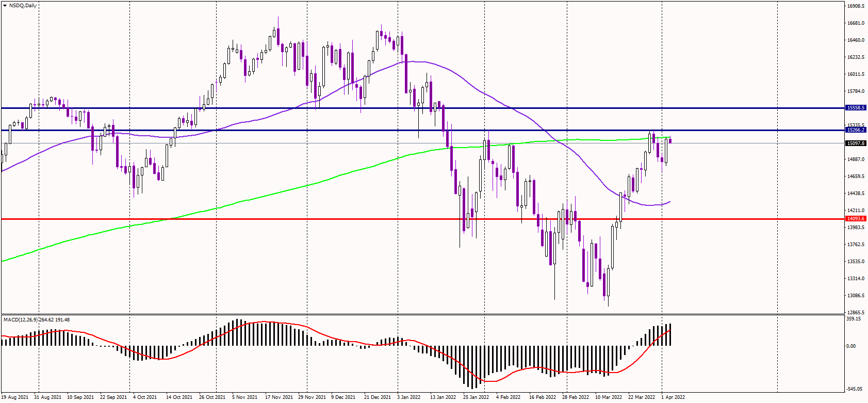Viewport: 868px width, 403px height.
Task: Click the 13762.5 price axis label
Action: point(856,245)
